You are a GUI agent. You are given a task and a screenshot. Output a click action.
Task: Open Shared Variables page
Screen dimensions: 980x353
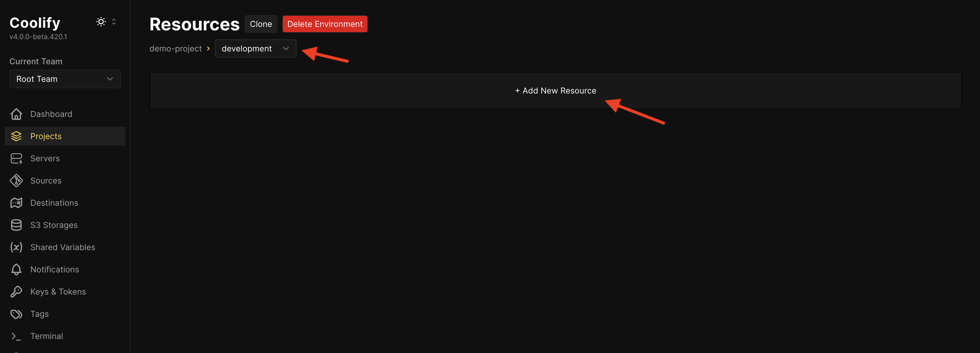(x=65, y=247)
